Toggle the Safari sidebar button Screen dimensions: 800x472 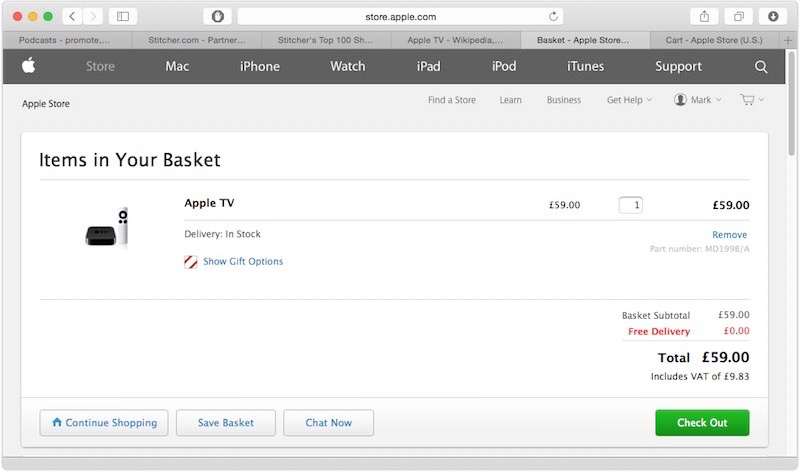coord(123,16)
